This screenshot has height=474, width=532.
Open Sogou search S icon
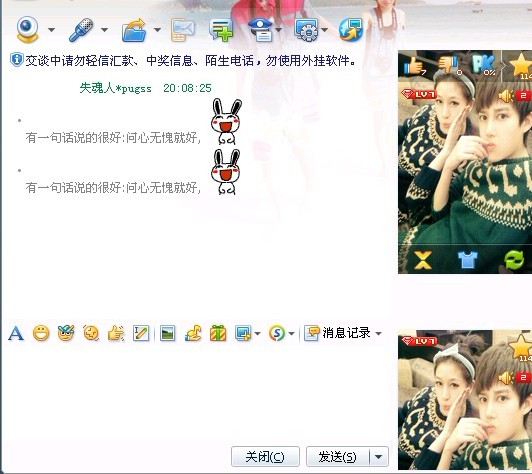click(277, 333)
